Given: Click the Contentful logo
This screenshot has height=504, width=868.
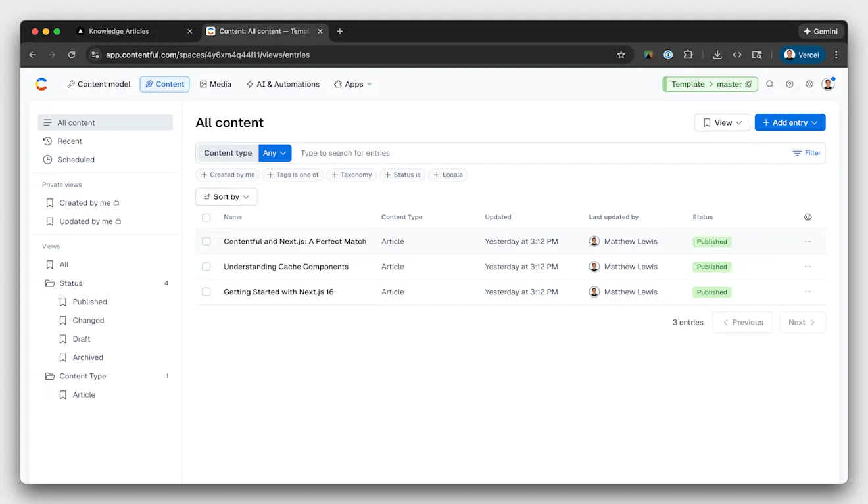Looking at the screenshot, I should [41, 84].
